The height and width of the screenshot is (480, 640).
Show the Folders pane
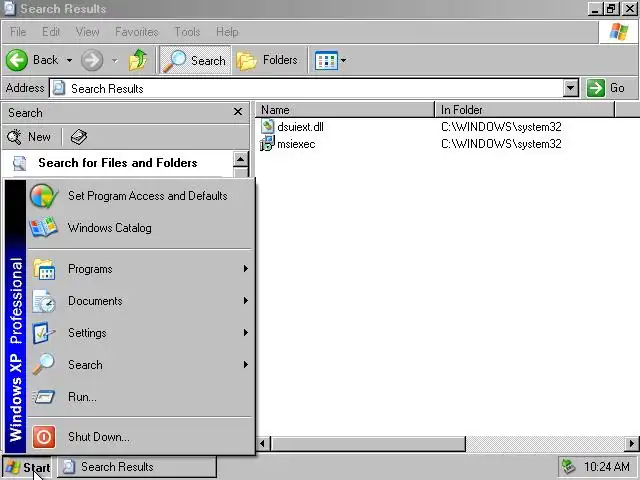(x=267, y=60)
